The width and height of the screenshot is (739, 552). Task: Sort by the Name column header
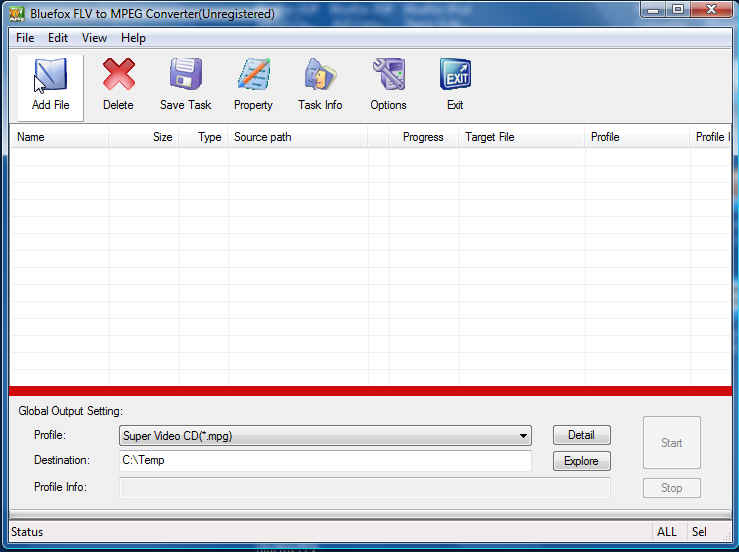coord(59,137)
